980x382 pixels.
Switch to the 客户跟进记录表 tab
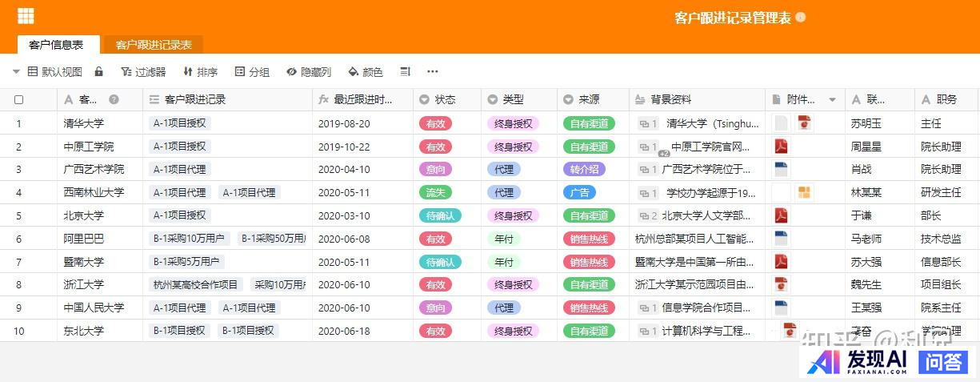click(154, 45)
